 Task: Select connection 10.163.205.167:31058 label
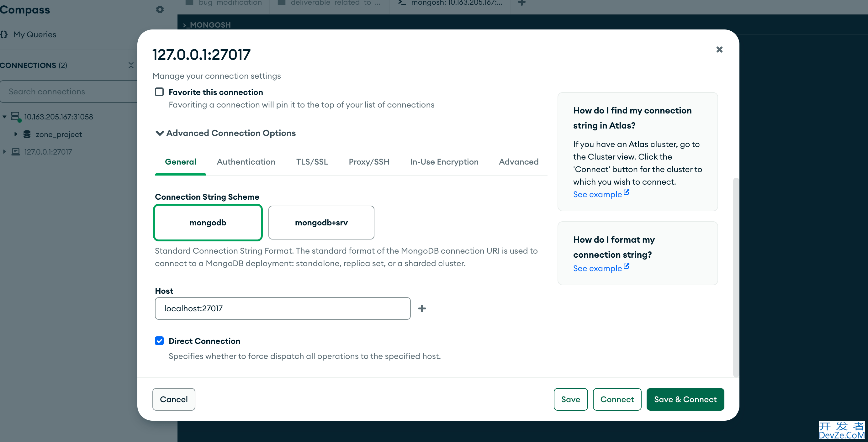59,117
